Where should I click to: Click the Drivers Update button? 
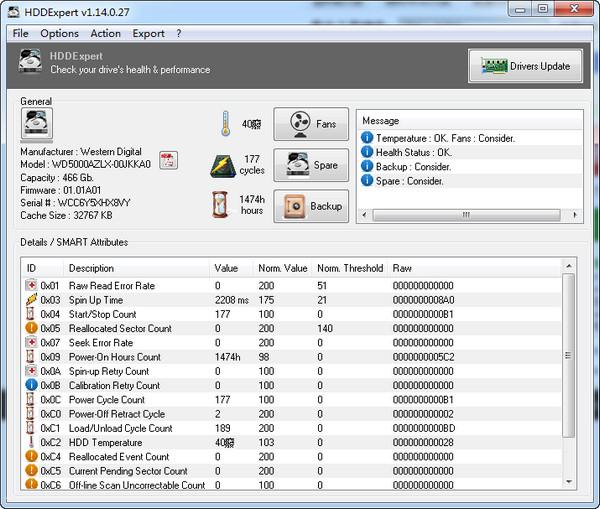[525, 66]
